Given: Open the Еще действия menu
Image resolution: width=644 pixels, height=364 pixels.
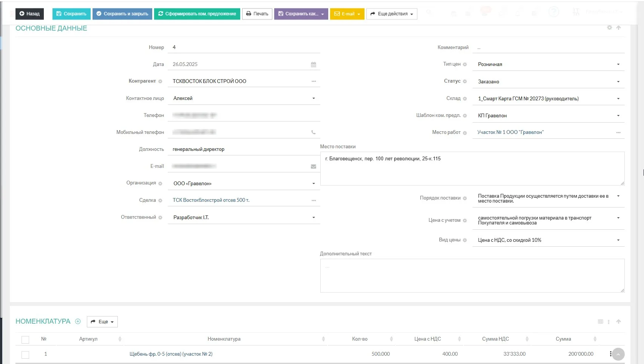Looking at the screenshot, I should click(392, 14).
